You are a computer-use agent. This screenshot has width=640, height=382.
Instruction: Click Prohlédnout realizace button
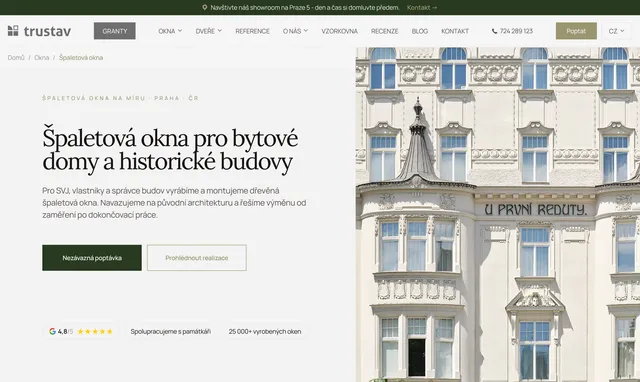(x=197, y=258)
